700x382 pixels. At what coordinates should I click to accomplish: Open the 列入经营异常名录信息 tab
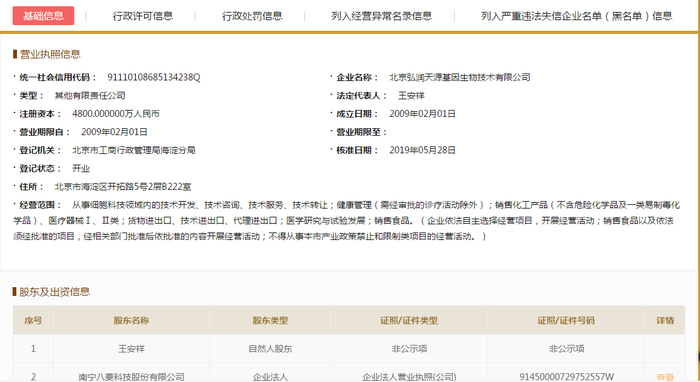382,16
